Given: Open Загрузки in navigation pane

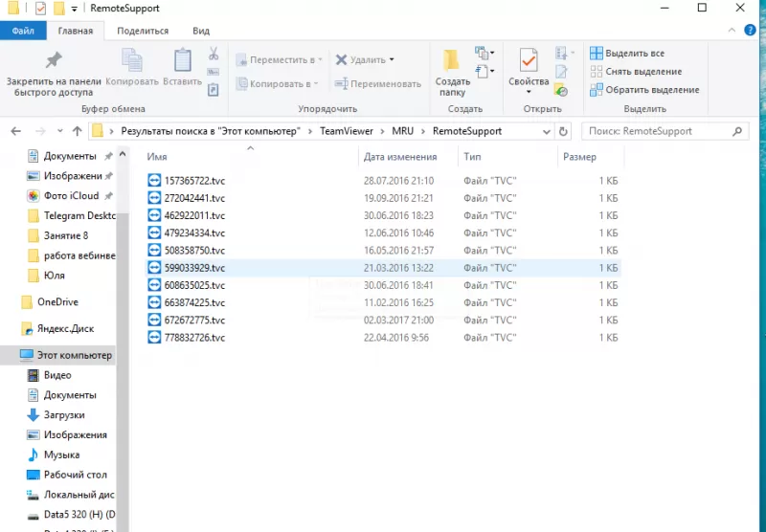Looking at the screenshot, I should (57, 415).
